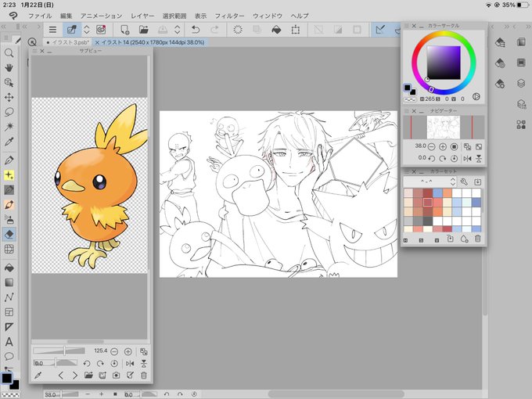This screenshot has width=532, height=399.
Task: Delete image with Sub View trash icon
Action: (144, 376)
